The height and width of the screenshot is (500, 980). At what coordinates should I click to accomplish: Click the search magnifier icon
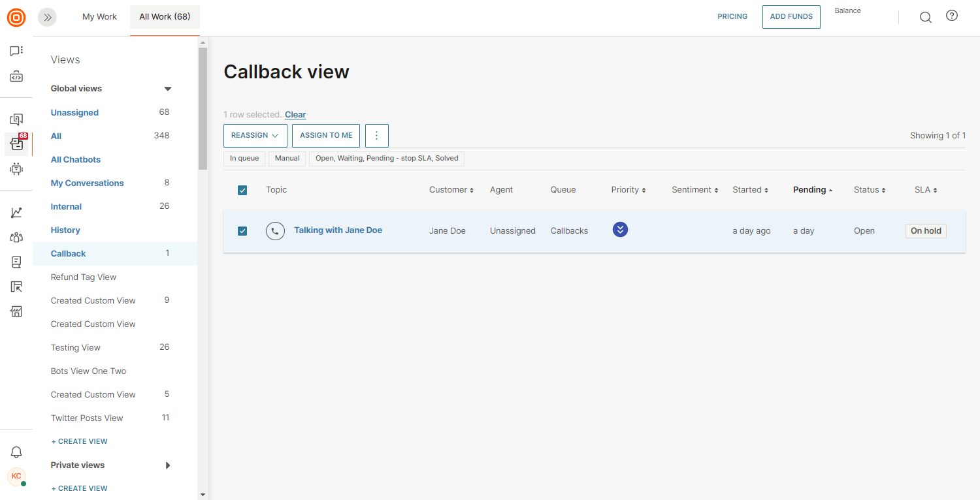(x=925, y=17)
